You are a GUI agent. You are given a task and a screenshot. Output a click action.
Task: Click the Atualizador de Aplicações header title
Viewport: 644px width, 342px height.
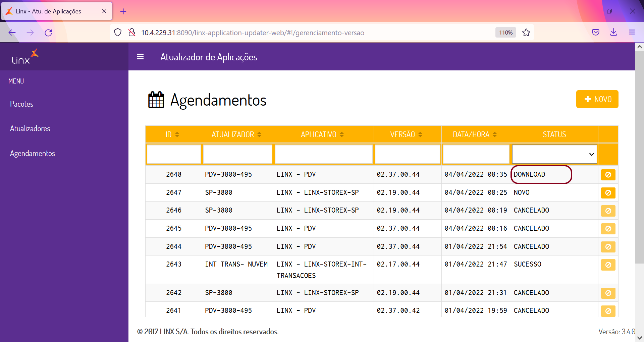209,57
